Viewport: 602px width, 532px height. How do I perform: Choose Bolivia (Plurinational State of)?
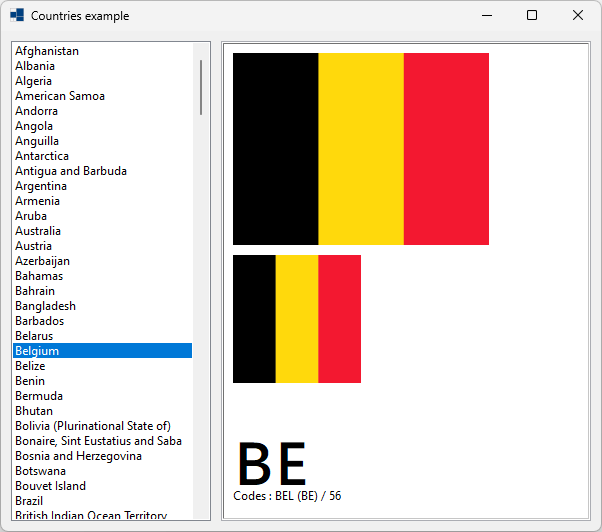tap(93, 426)
